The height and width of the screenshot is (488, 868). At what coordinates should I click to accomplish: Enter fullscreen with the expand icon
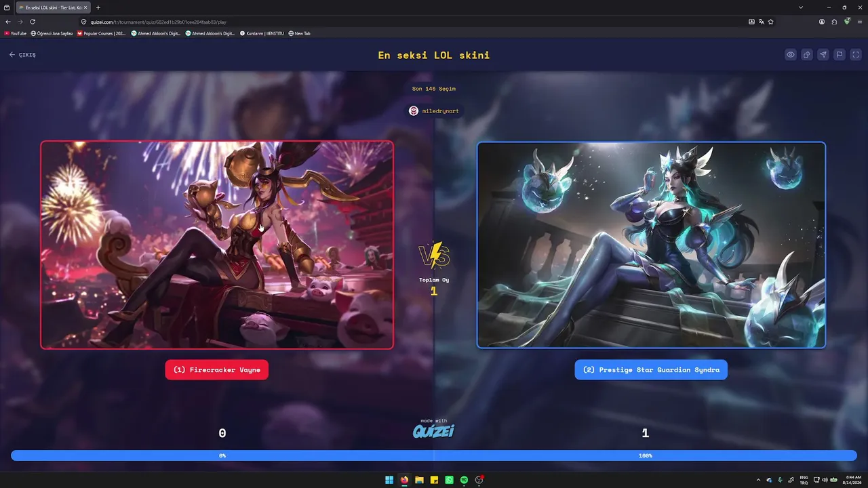(x=856, y=55)
